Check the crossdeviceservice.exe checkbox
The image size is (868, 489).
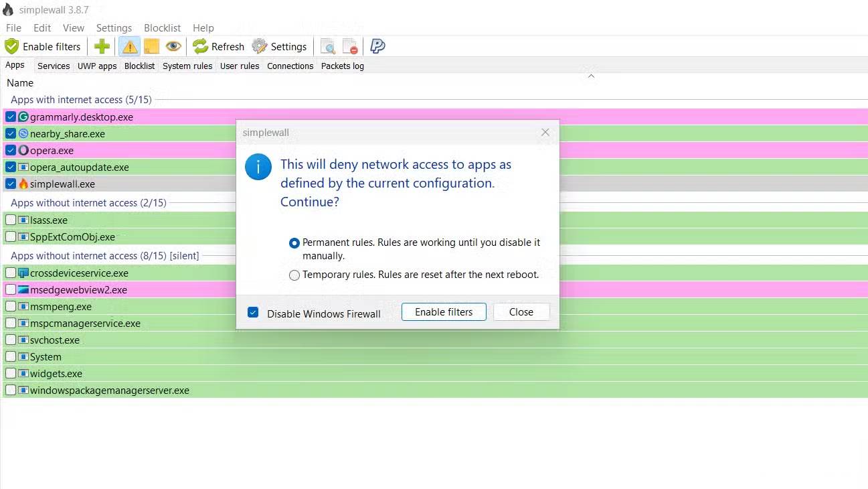[x=11, y=273]
